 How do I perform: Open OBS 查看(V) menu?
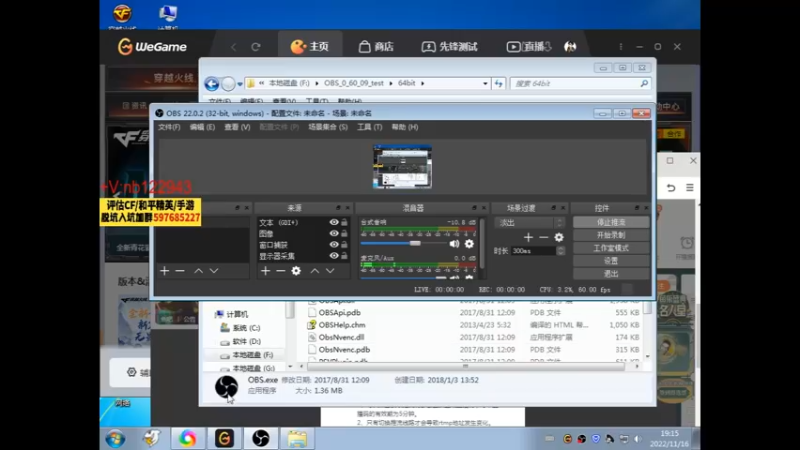(x=237, y=127)
